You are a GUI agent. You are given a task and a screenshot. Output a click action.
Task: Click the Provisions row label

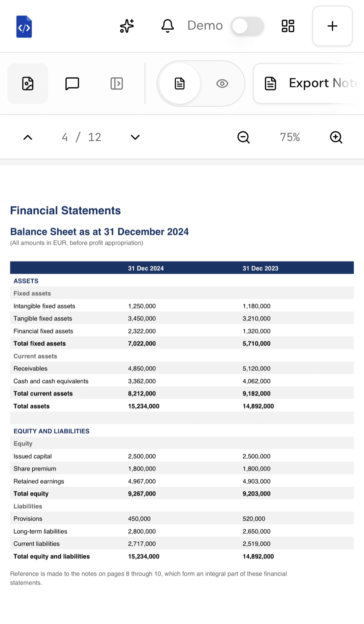coord(28,519)
